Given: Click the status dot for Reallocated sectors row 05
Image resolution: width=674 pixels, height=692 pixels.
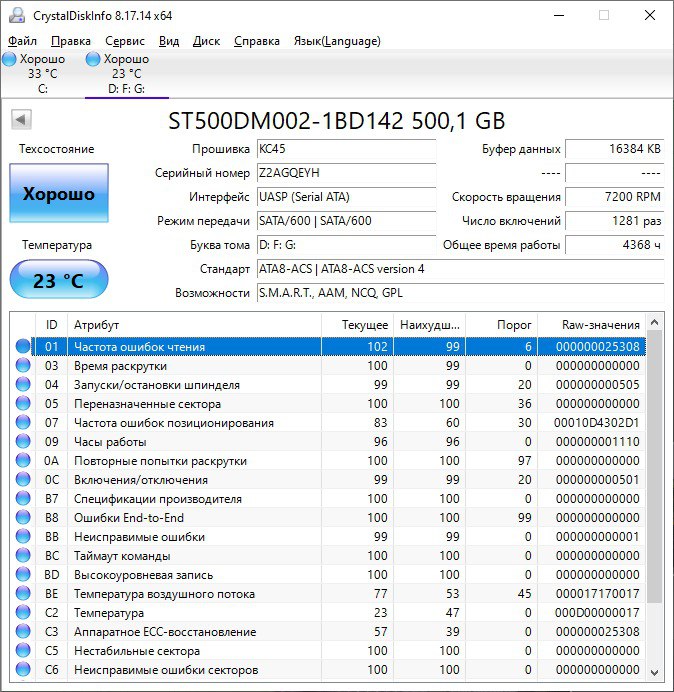Looking at the screenshot, I should 23,404.
